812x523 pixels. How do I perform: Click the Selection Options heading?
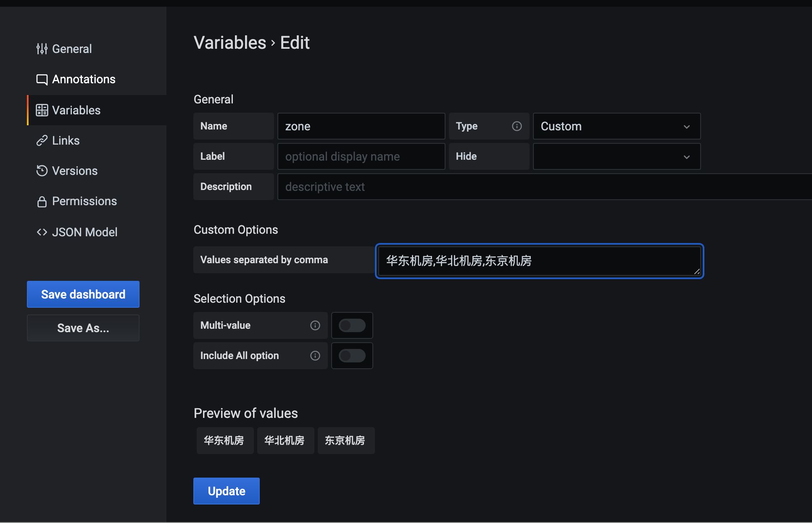(x=240, y=299)
